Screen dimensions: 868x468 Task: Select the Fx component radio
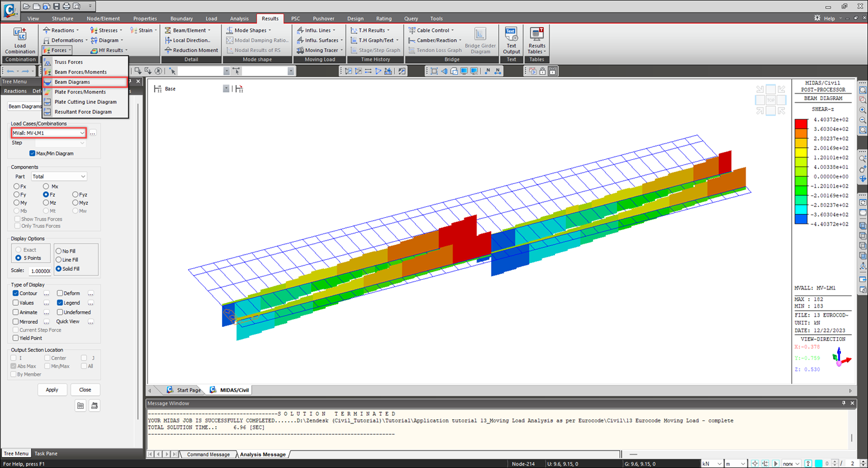coord(17,186)
